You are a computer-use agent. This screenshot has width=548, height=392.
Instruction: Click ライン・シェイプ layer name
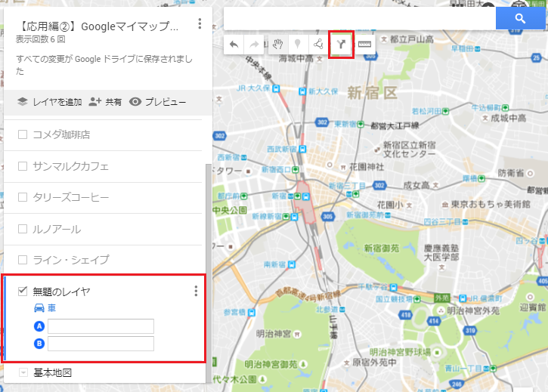[x=71, y=260]
